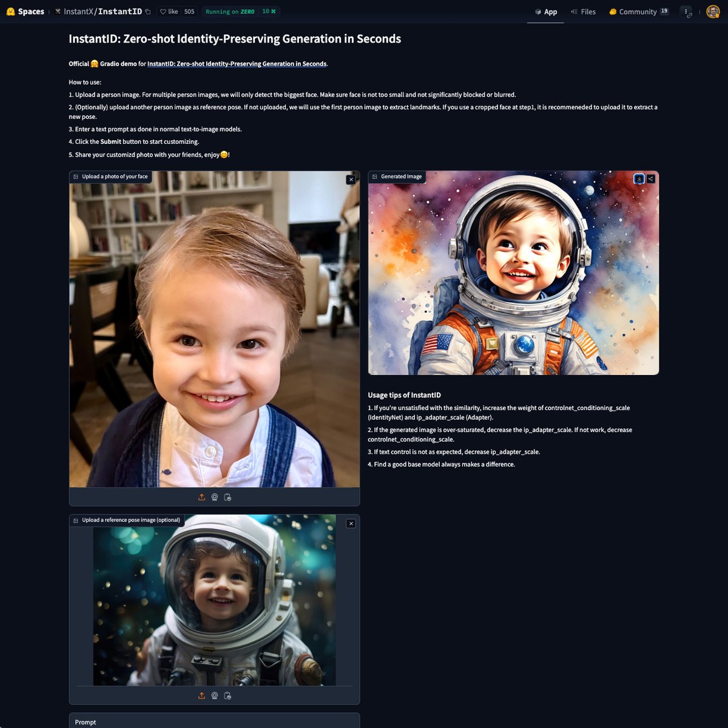Click the Prompt field label
The height and width of the screenshot is (728, 728).
point(86,722)
